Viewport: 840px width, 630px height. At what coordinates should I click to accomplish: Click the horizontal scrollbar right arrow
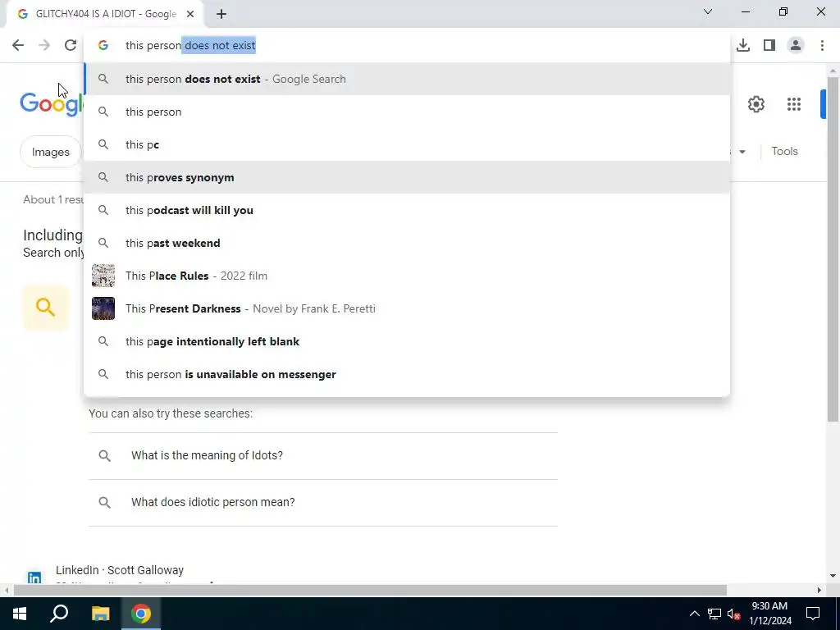819,590
